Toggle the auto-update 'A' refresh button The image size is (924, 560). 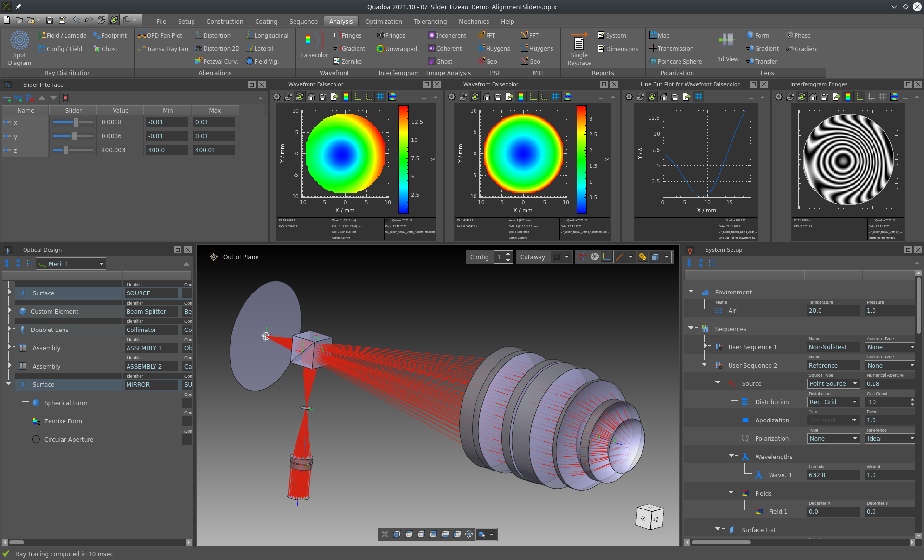(x=114, y=20)
